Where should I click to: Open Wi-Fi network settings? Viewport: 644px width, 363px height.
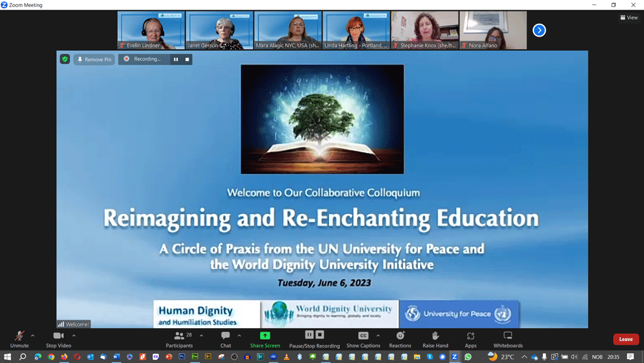[585, 357]
